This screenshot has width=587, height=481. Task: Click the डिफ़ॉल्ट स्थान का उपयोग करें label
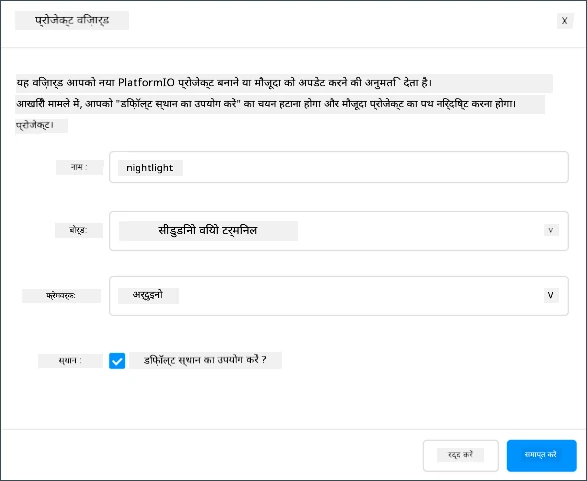point(205,360)
